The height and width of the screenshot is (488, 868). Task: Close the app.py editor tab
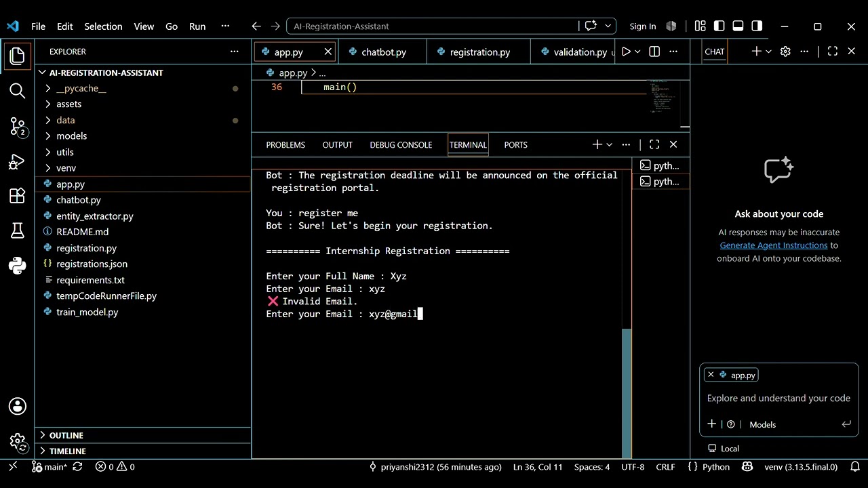pyautogui.click(x=328, y=52)
